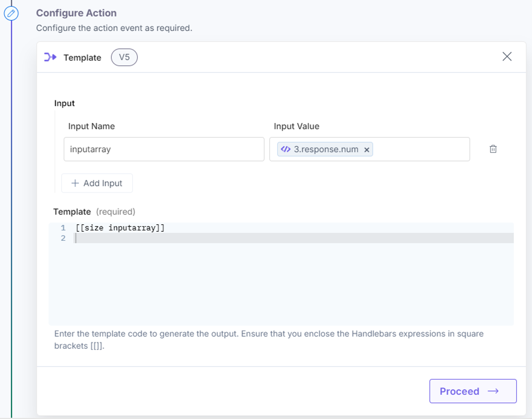Proceed to the next step
This screenshot has height=419, width=532.
[x=473, y=391]
